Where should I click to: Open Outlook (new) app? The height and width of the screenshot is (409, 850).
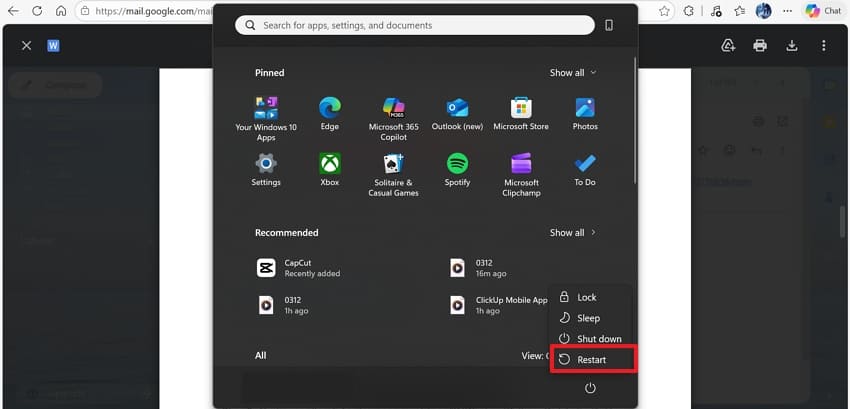(x=457, y=113)
